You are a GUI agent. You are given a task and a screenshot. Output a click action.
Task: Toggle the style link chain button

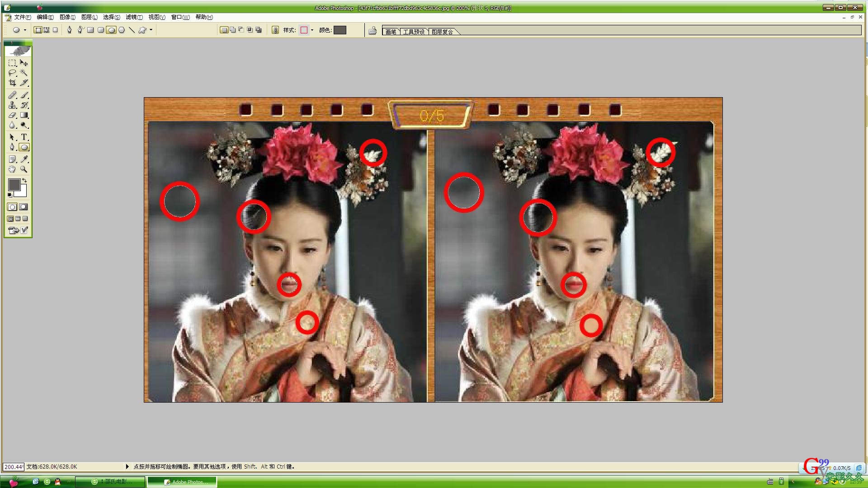pyautogui.click(x=275, y=30)
